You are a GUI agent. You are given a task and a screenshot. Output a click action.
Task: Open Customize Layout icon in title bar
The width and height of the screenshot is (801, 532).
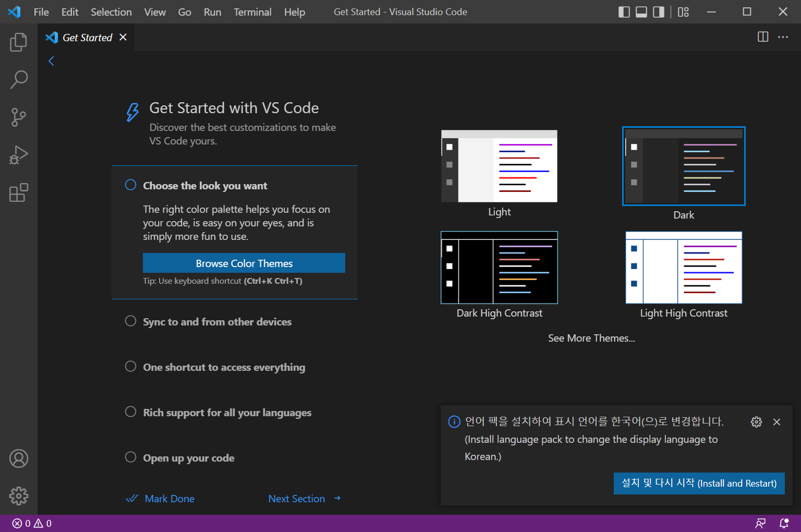click(x=683, y=11)
